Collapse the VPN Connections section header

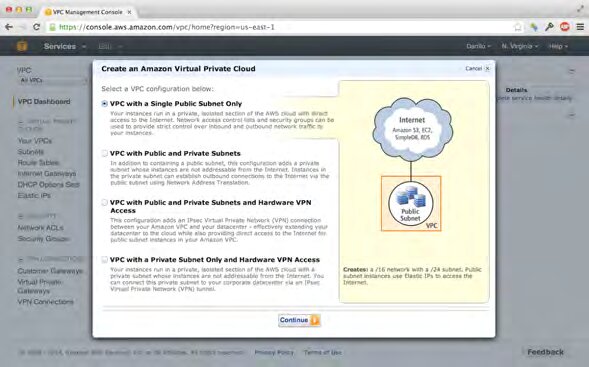[x=50, y=259]
